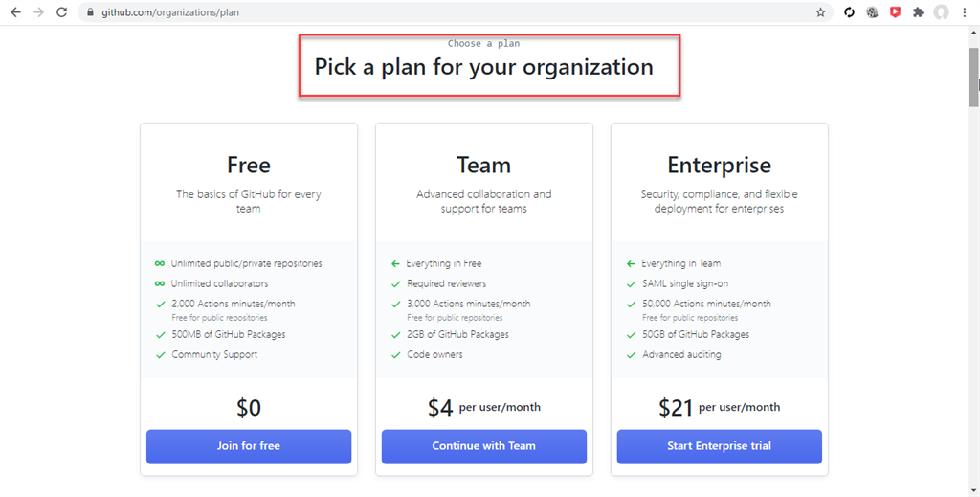980x497 pixels.
Task: Open Chrome's three-dot menu
Action: click(965, 12)
